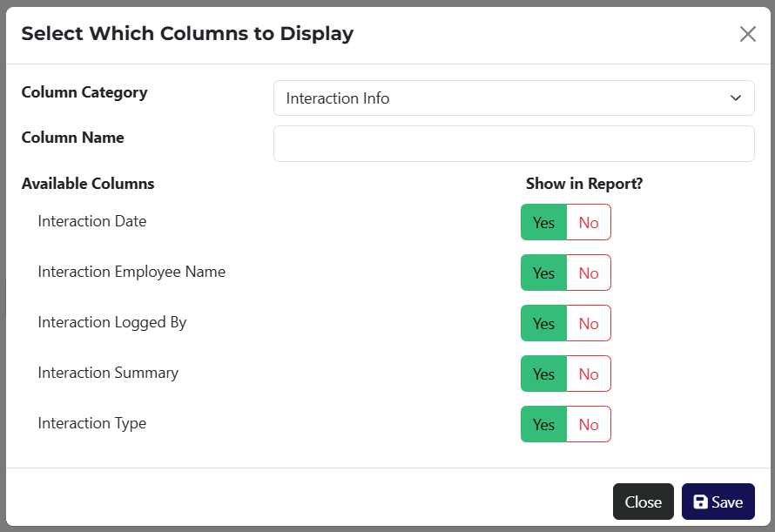The width and height of the screenshot is (775, 532).
Task: Select No for Interaction Summary
Action: (589, 374)
